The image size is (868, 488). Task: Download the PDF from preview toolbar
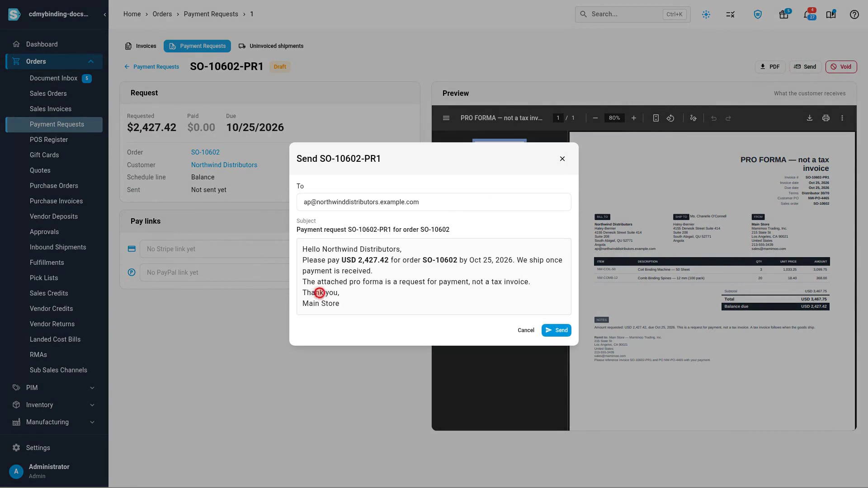tap(810, 118)
